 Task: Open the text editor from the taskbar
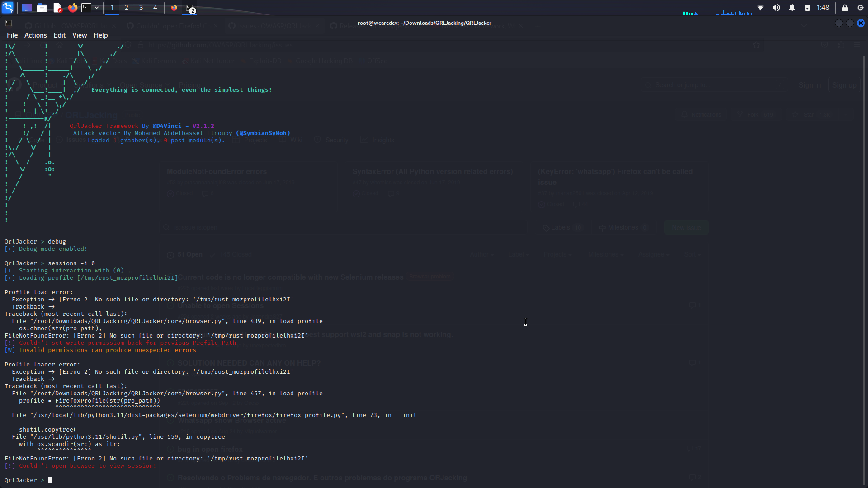coord(57,7)
